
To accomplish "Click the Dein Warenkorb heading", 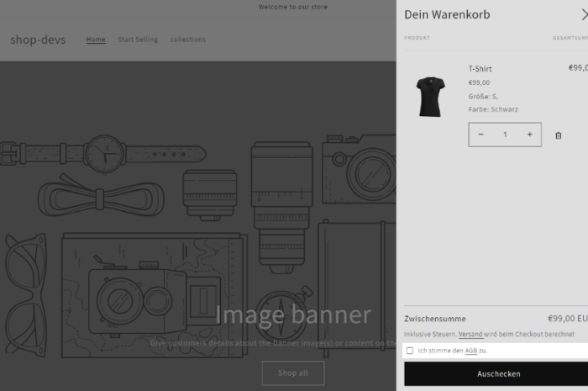I will pyautogui.click(x=447, y=14).
